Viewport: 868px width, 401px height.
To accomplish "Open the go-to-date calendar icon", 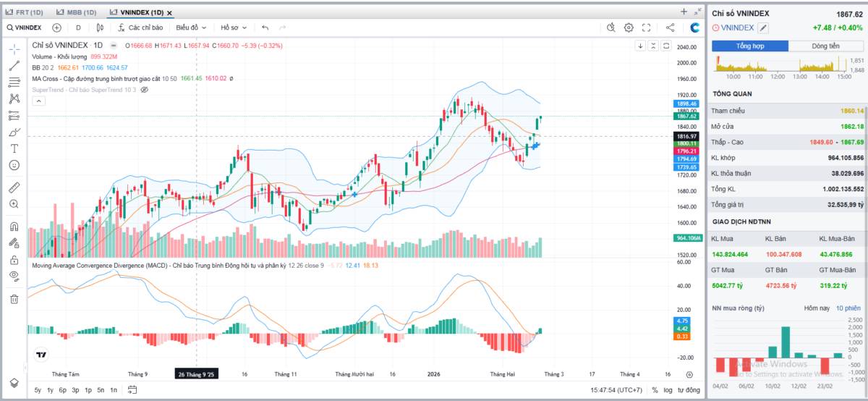I will (132, 390).
